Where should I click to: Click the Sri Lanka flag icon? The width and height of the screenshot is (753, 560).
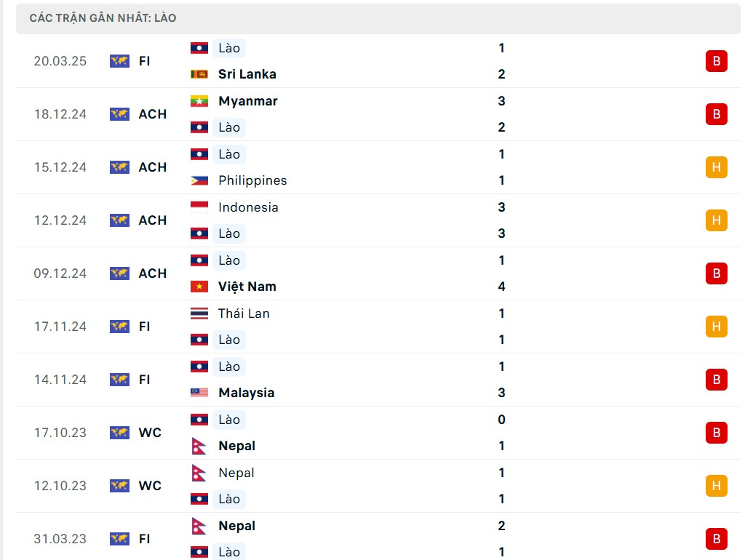199,74
